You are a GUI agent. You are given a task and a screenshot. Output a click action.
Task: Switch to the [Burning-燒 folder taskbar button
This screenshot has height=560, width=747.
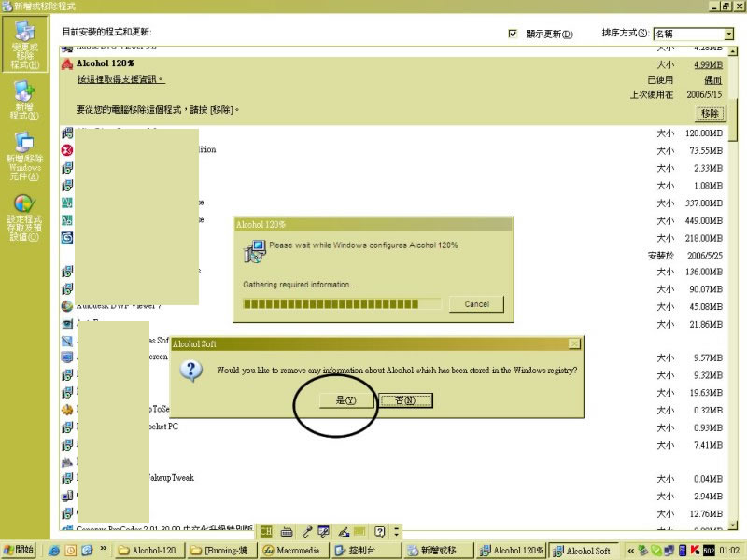point(222,551)
